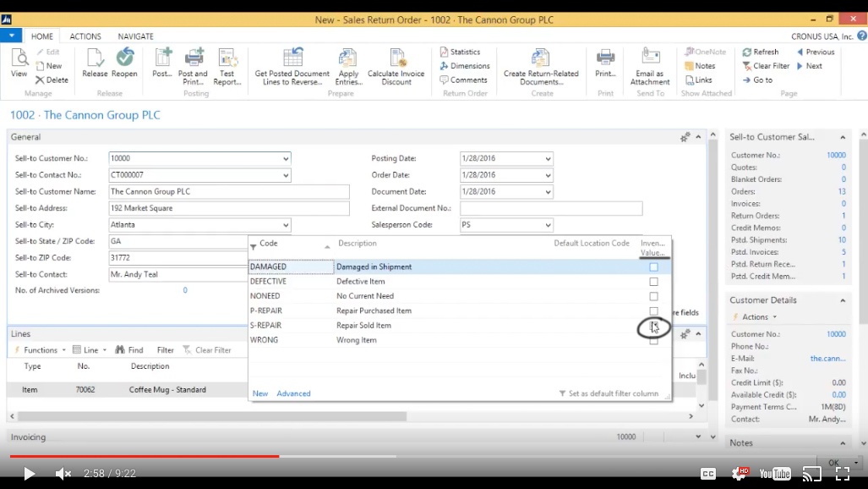Screen dimensions: 868x489
Task: Sort lookup list by Code column
Action: (x=269, y=244)
